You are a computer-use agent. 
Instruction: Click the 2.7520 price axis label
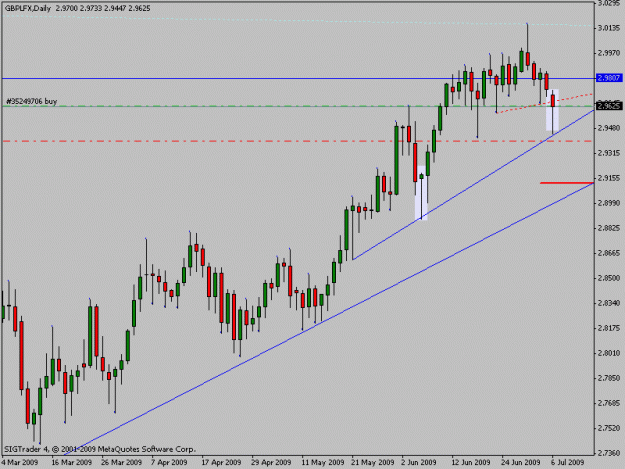coord(609,428)
